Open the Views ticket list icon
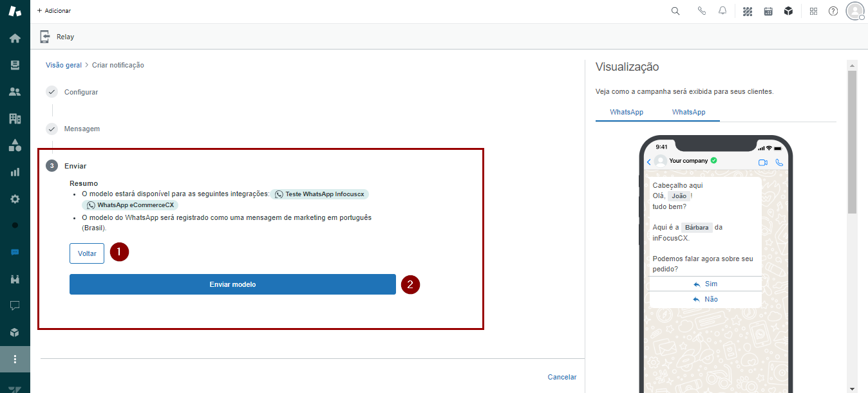 tap(15, 65)
